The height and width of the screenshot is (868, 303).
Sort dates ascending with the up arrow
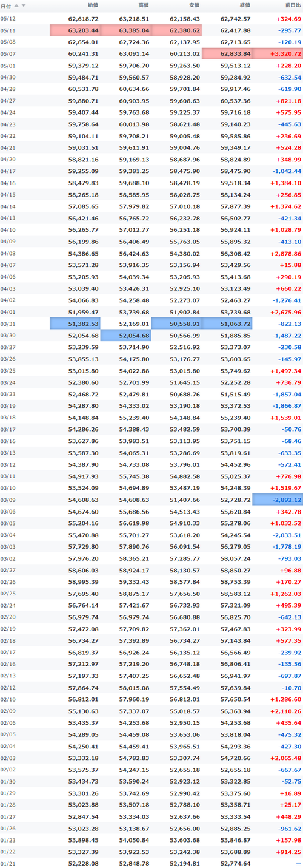tap(16, 5)
